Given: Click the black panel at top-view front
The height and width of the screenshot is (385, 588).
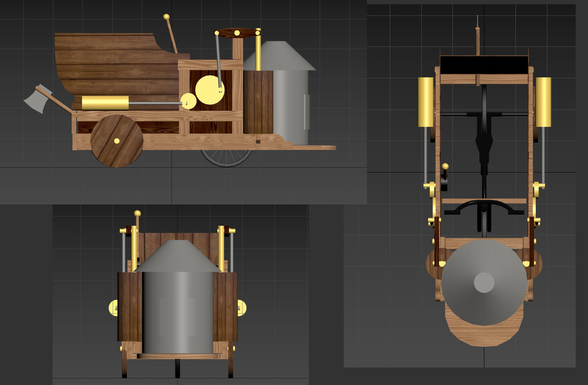Looking at the screenshot, I should [x=484, y=65].
